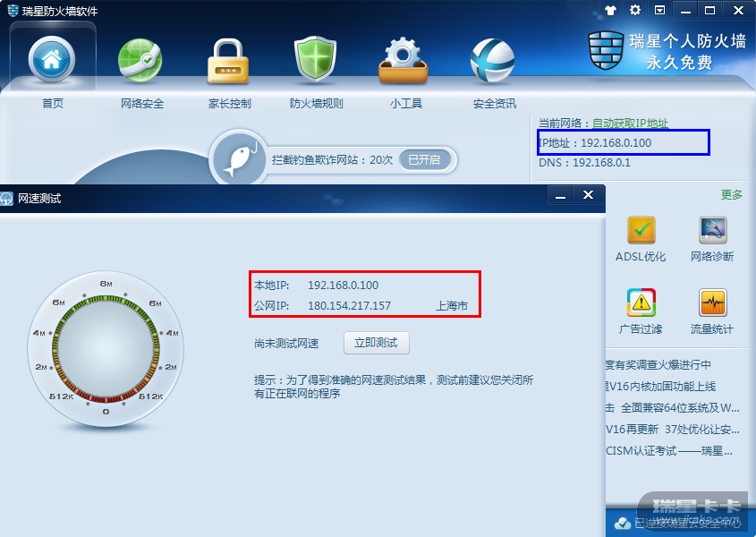The image size is (756, 537).
Task: Open settings gear in title bar
Action: [635, 10]
